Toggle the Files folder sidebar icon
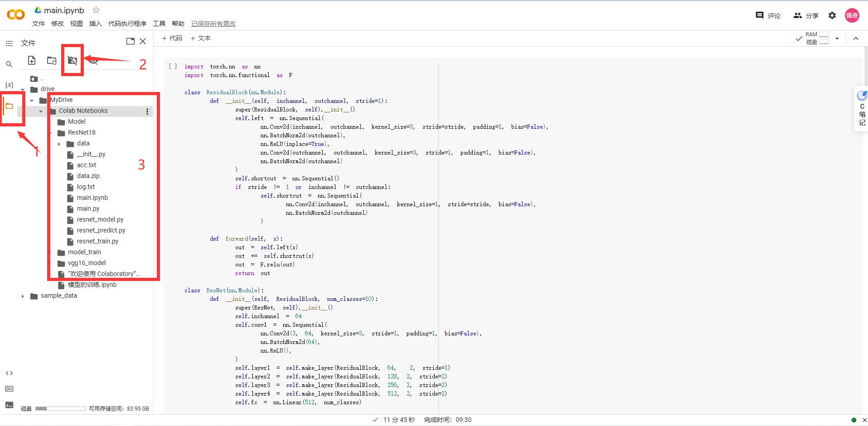 [9, 106]
